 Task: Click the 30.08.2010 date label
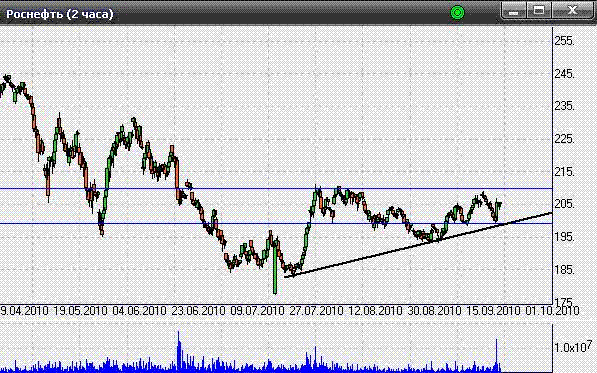tap(434, 311)
